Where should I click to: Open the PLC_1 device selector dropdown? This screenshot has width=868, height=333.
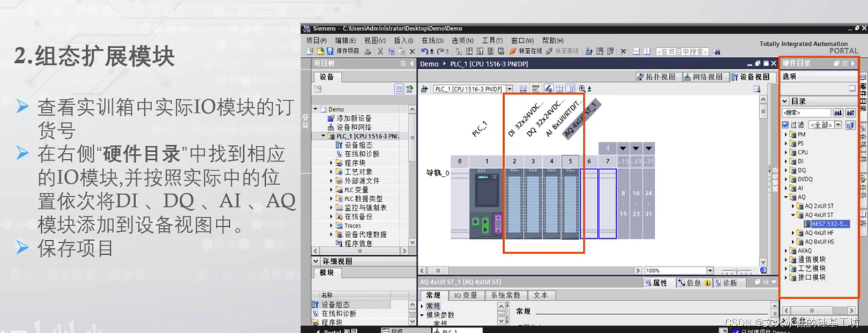510,89
